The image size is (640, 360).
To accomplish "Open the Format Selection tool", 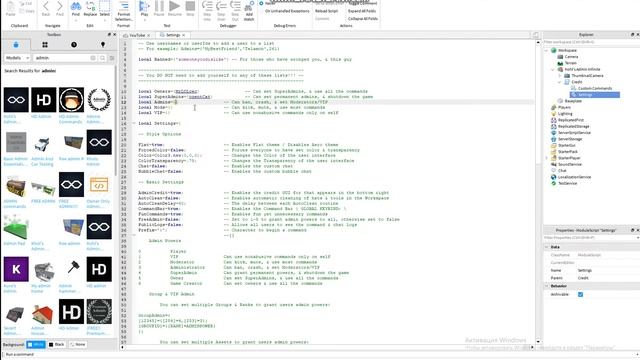I will pos(123,11).
